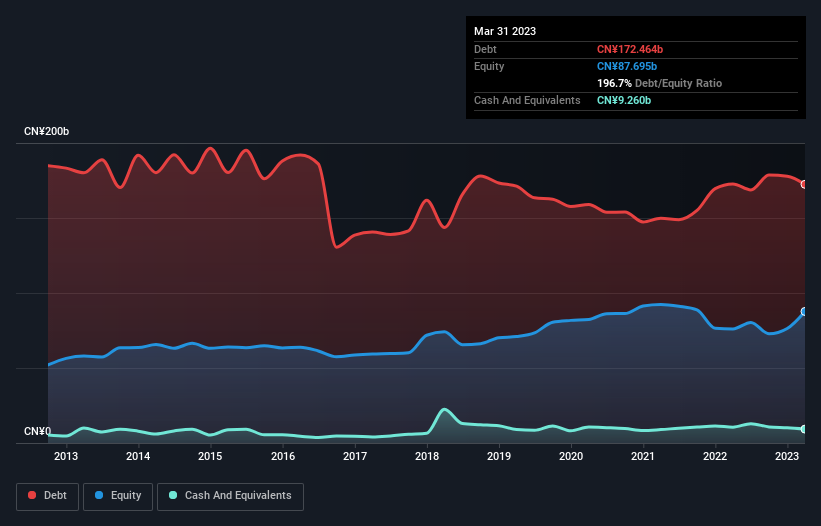This screenshot has height=526, width=821.
Task: Click the Debt label in the tooltip
Action: pyautogui.click(x=485, y=49)
